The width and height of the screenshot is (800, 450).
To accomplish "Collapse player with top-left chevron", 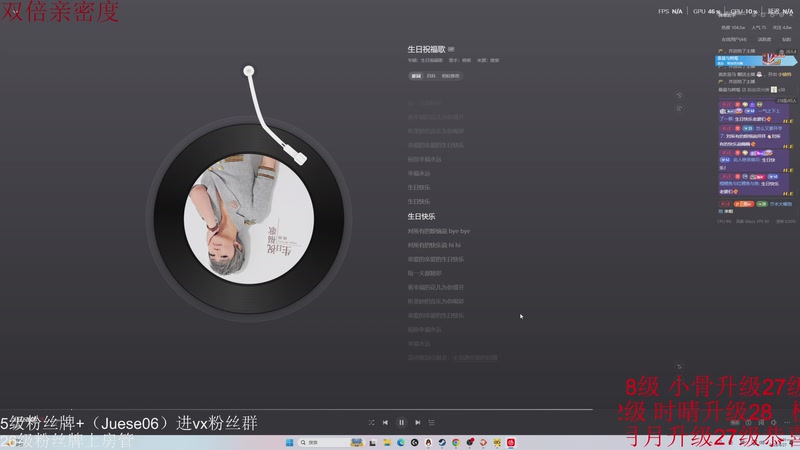I will pyautogui.click(x=15, y=11).
